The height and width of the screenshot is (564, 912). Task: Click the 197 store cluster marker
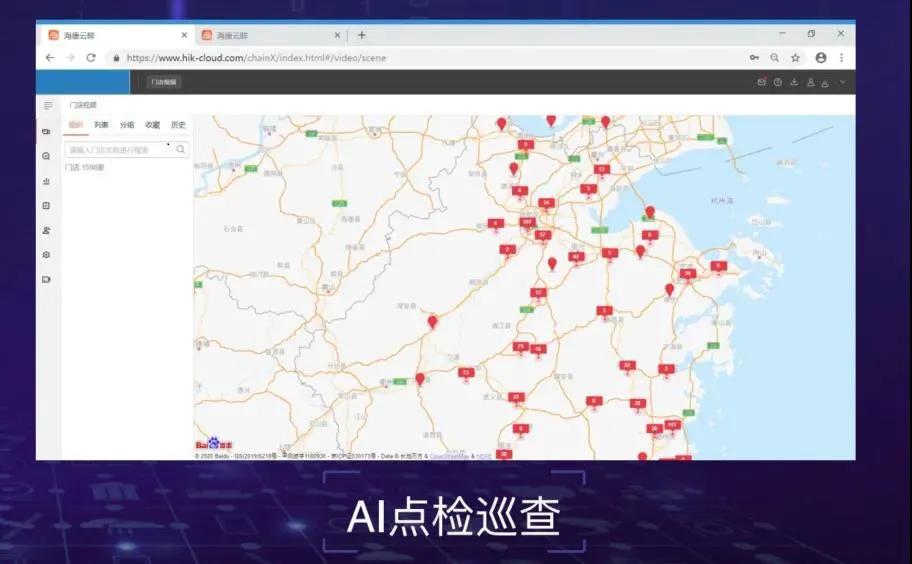coord(528,223)
